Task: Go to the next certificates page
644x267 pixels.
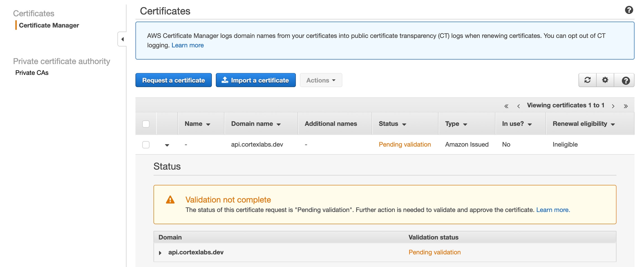Action: [613, 106]
